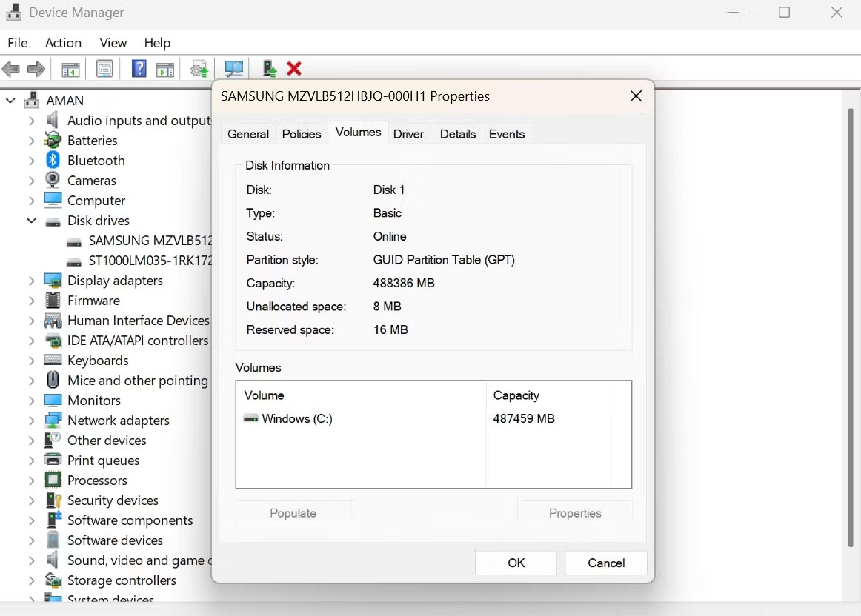The width and height of the screenshot is (861, 616).
Task: Expand the Human Interface Devices category
Action: pos(31,321)
